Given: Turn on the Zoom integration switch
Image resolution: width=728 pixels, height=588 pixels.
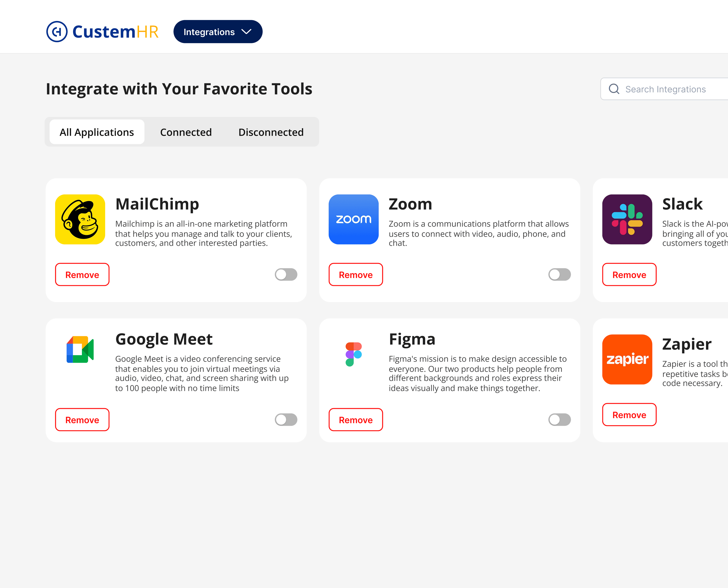Looking at the screenshot, I should (x=559, y=274).
